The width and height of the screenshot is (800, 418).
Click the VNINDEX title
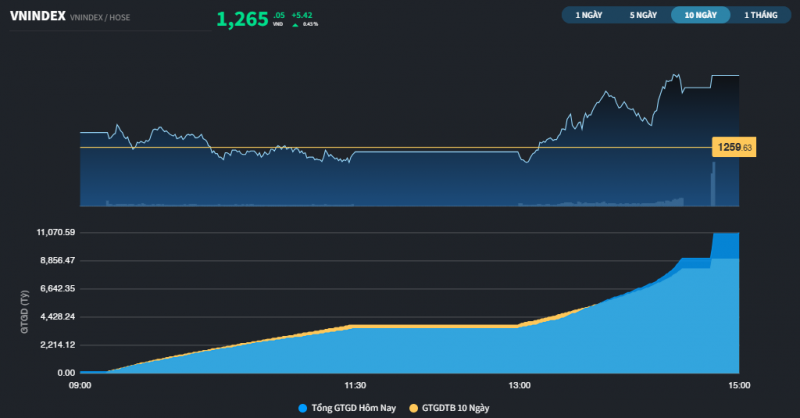38,16
